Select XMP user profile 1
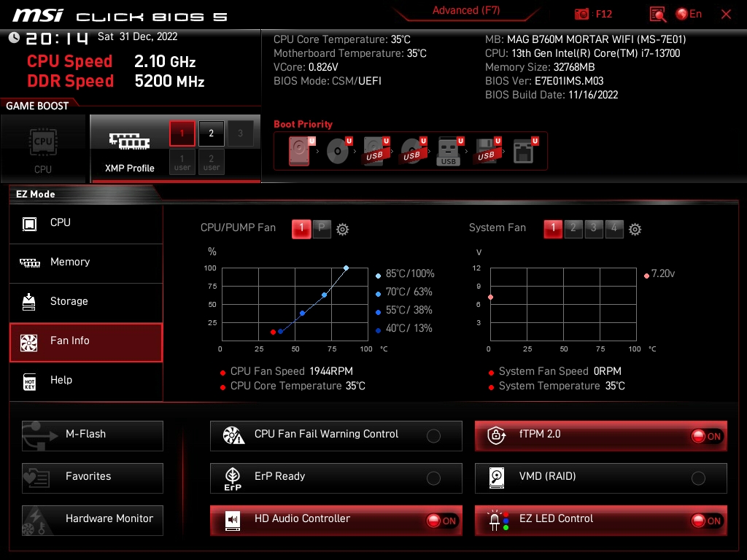Image resolution: width=747 pixels, height=560 pixels. tap(182, 163)
